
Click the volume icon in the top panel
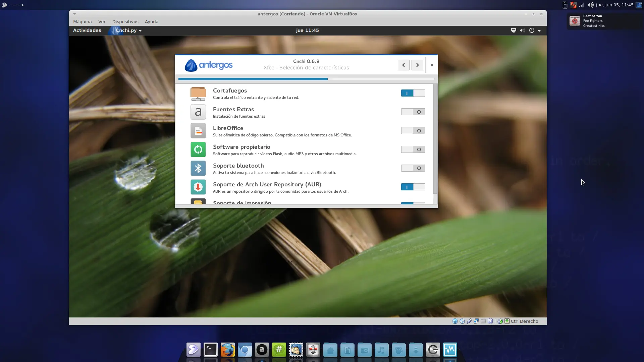pyautogui.click(x=590, y=5)
